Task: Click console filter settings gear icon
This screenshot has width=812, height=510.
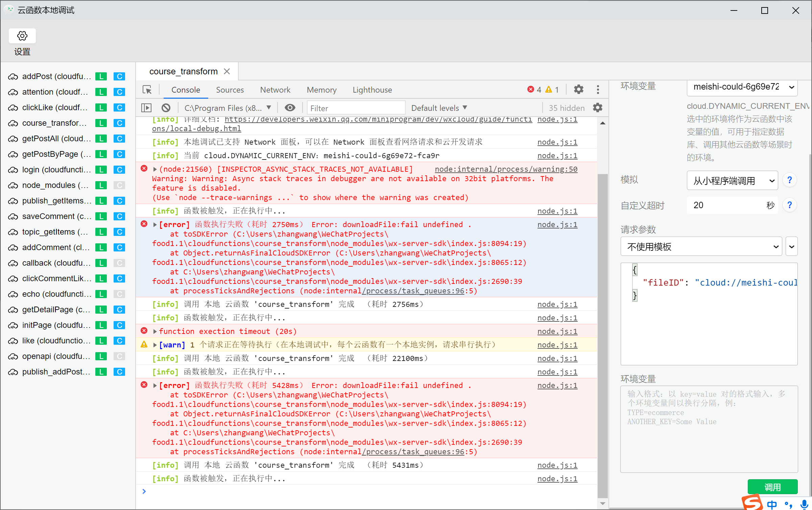Action: [597, 108]
